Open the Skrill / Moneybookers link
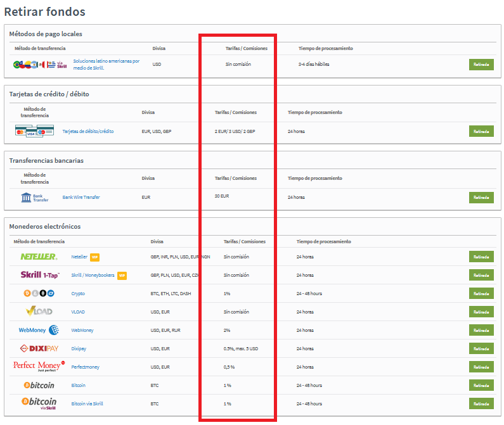Screen dimensions: 504x425 [x=93, y=276]
